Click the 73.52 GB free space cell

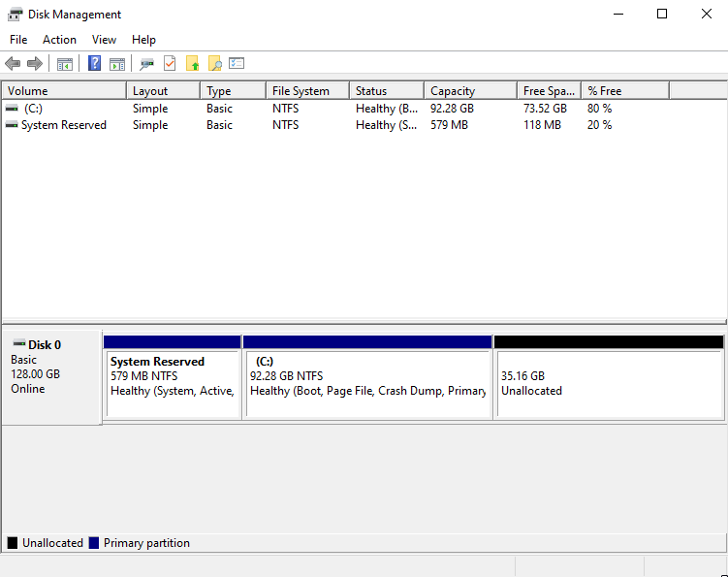[545, 109]
